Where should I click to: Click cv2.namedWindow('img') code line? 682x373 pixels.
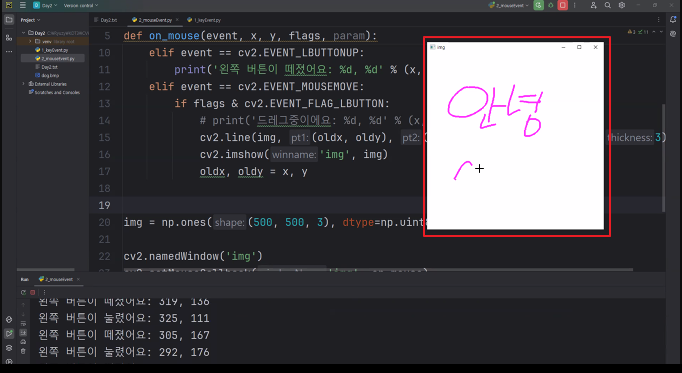pyautogui.click(x=193, y=256)
